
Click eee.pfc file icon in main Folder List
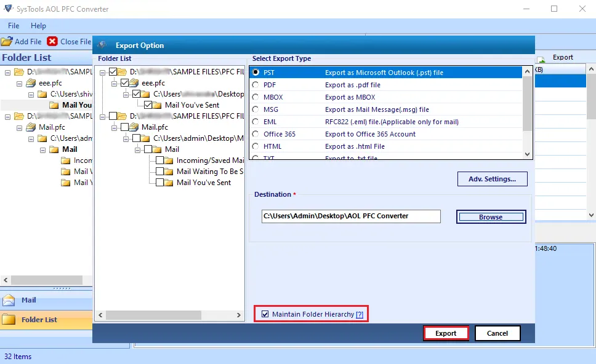click(31, 83)
